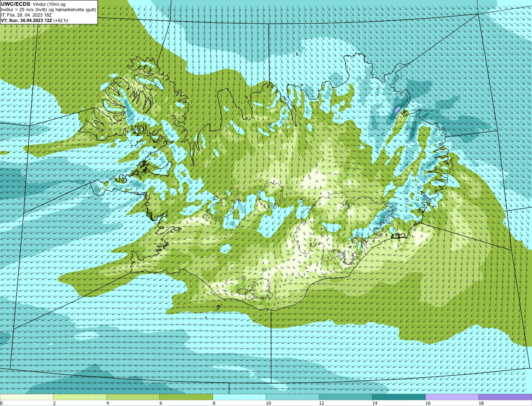This screenshot has width=532, height=406.
Task: Select the color scale label "8"
Action: pos(214,403)
